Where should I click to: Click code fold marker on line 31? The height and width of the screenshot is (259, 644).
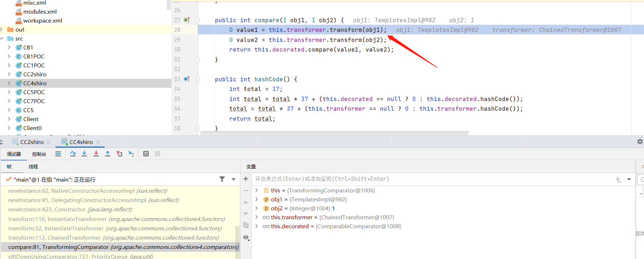coord(198,59)
